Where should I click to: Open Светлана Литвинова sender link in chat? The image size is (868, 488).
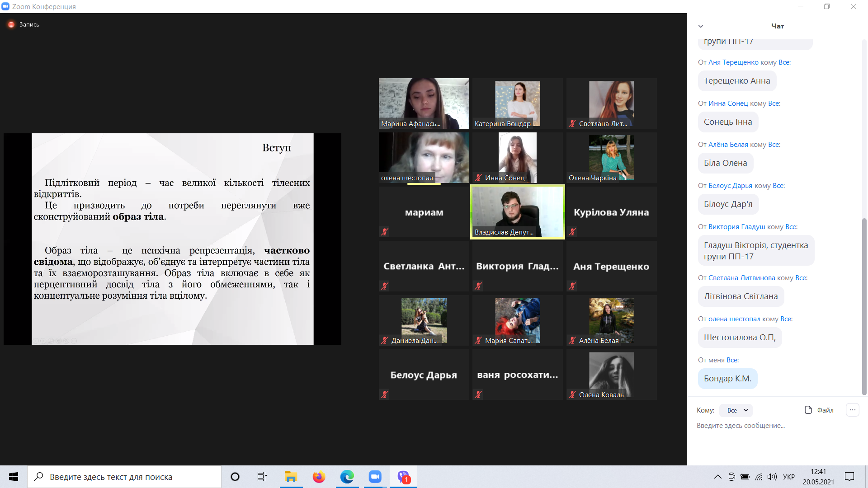click(741, 278)
